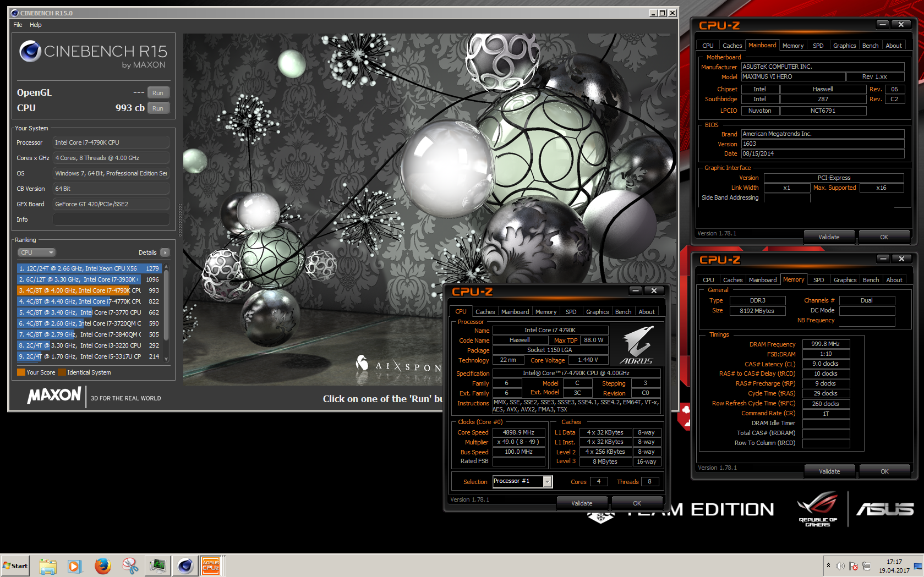Select highlighted ranking row i7-4790K 993

(89, 290)
